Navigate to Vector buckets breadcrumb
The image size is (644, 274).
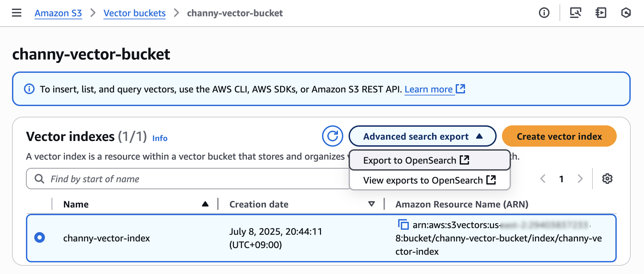point(134,13)
